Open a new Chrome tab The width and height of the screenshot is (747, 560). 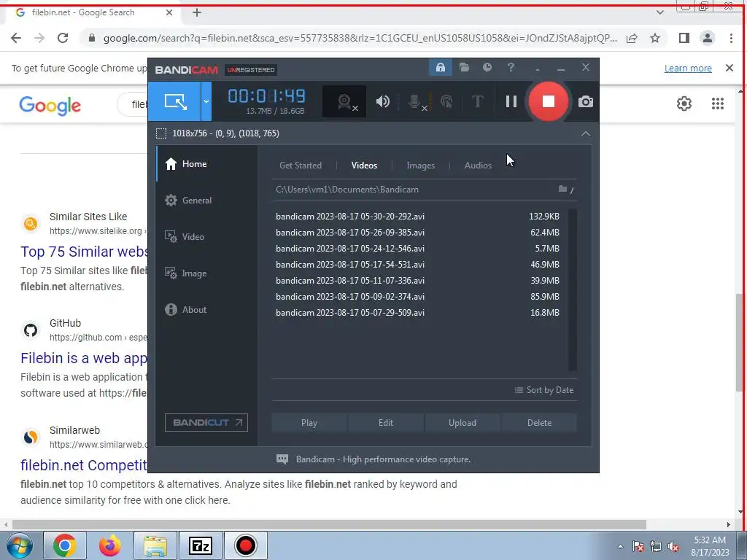(x=197, y=13)
